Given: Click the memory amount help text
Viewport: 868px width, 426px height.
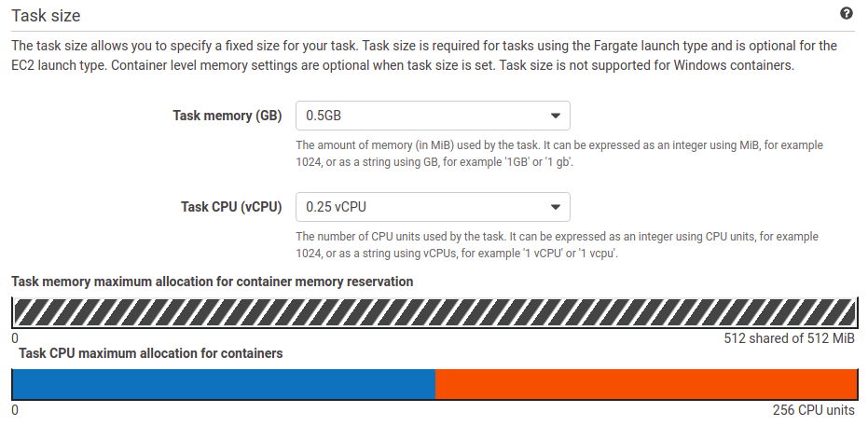Looking at the screenshot, I should tap(559, 153).
